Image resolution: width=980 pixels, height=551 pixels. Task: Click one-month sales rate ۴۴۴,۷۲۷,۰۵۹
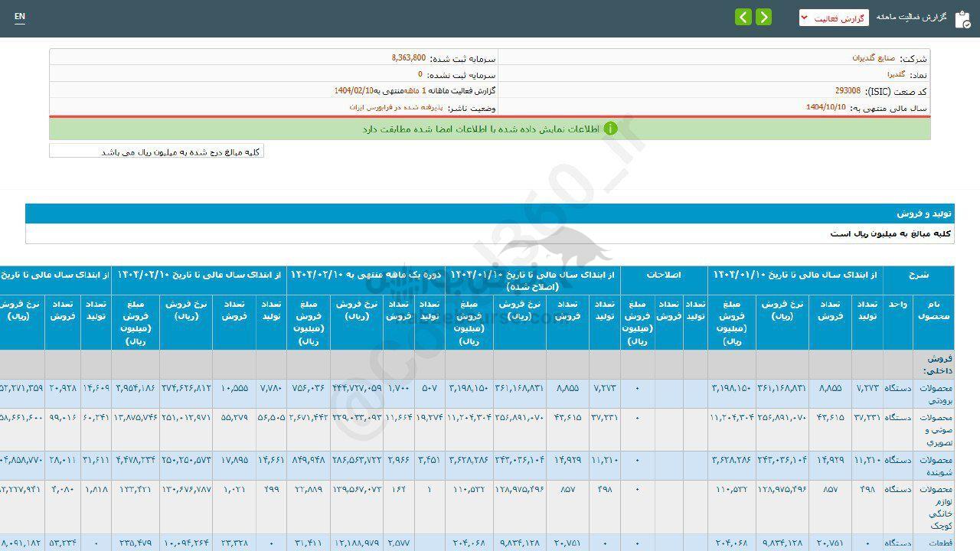click(x=357, y=388)
